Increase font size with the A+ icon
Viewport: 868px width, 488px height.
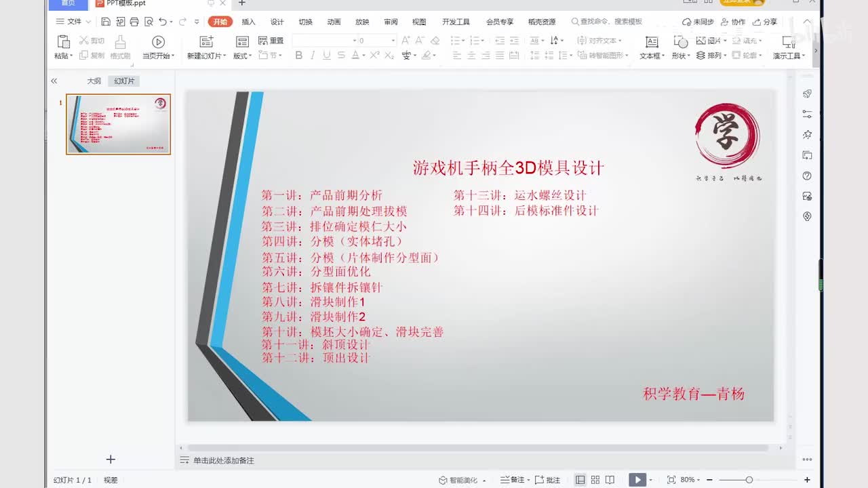(x=406, y=41)
